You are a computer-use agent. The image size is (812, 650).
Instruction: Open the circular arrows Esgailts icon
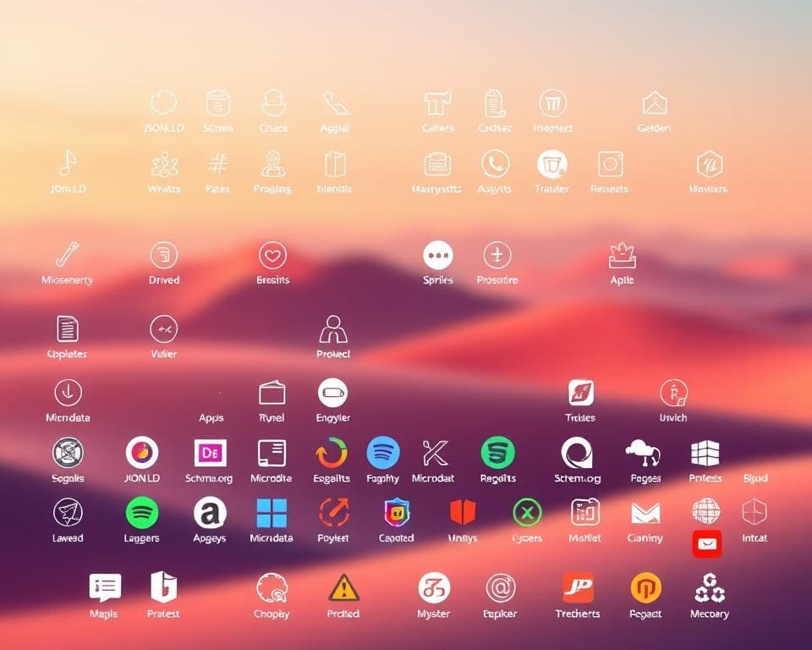(332, 453)
